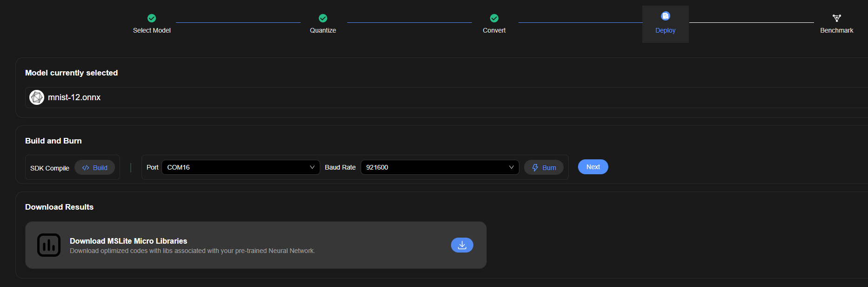The image size is (868, 287).
Task: Click the blue download arrow icon
Action: click(x=462, y=245)
